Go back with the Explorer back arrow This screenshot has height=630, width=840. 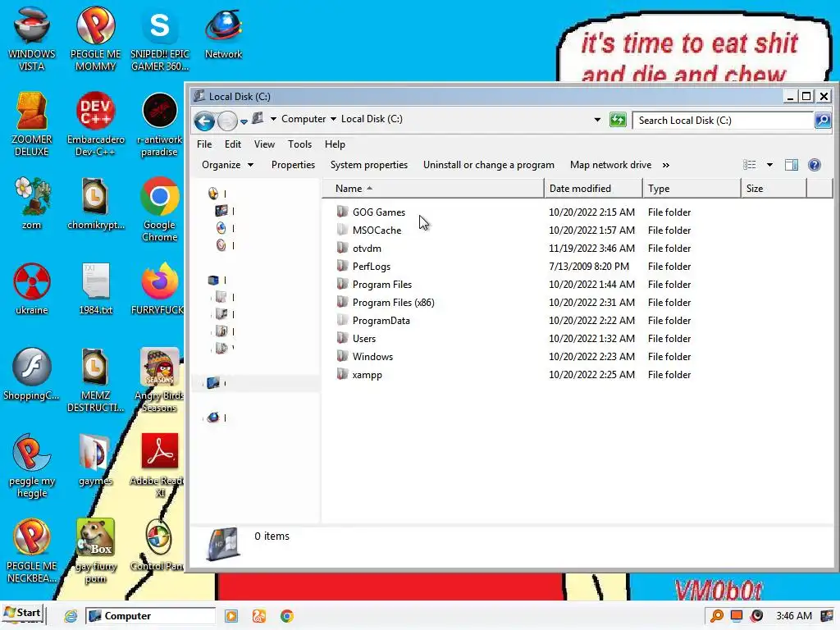click(204, 121)
